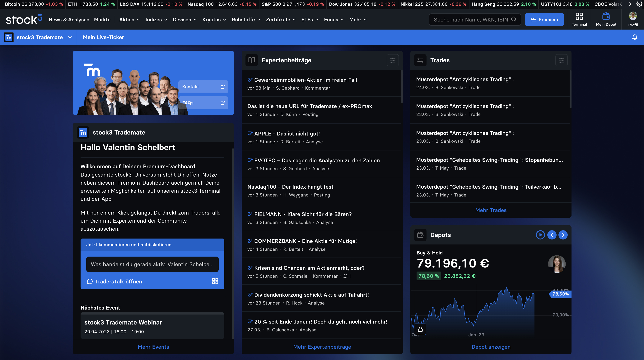
Task: Click the search magnifier icon
Action: [514, 19]
